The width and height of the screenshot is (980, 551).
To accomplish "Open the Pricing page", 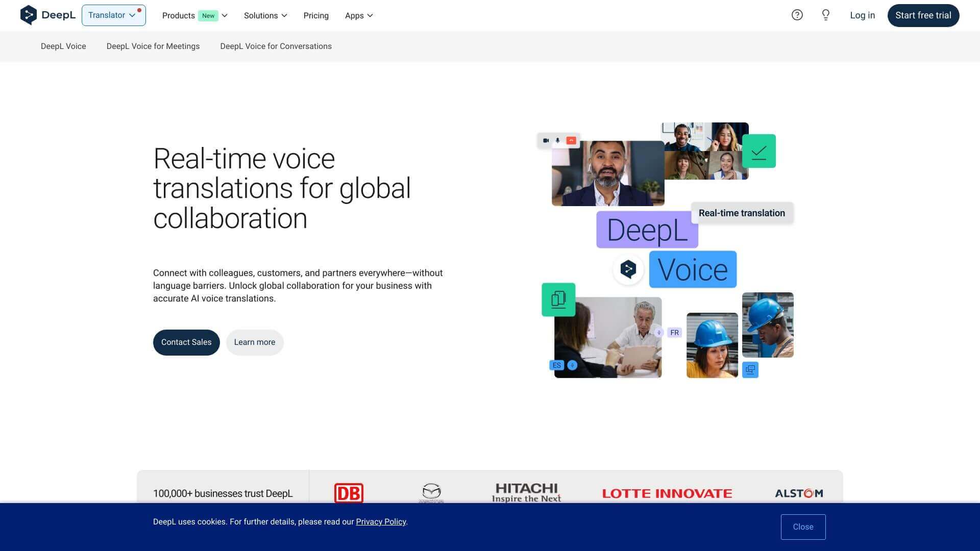I will pos(316,15).
